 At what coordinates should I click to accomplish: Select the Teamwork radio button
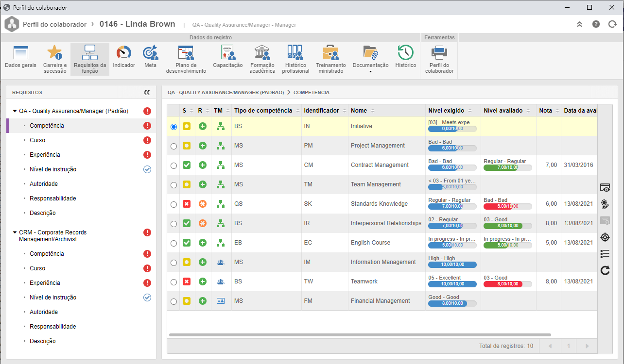[x=173, y=282]
